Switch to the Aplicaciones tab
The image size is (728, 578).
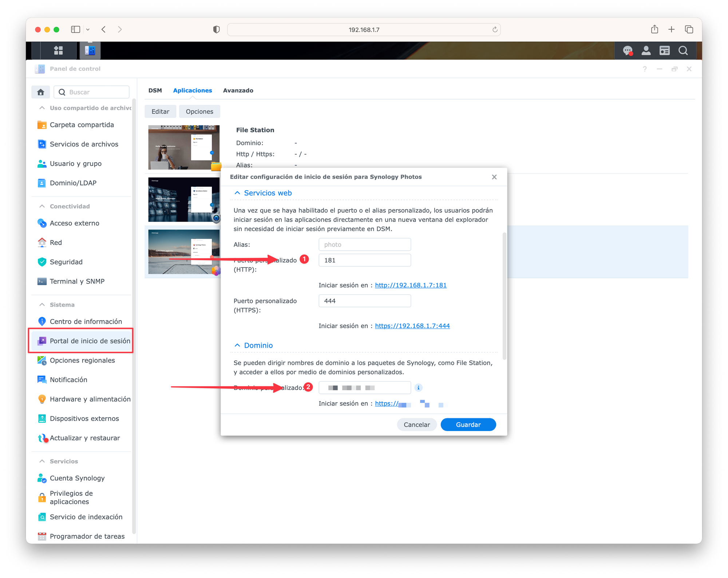click(x=193, y=91)
